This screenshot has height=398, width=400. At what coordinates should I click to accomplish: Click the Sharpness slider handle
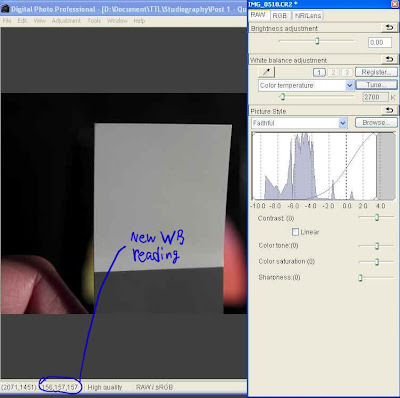[360, 278]
